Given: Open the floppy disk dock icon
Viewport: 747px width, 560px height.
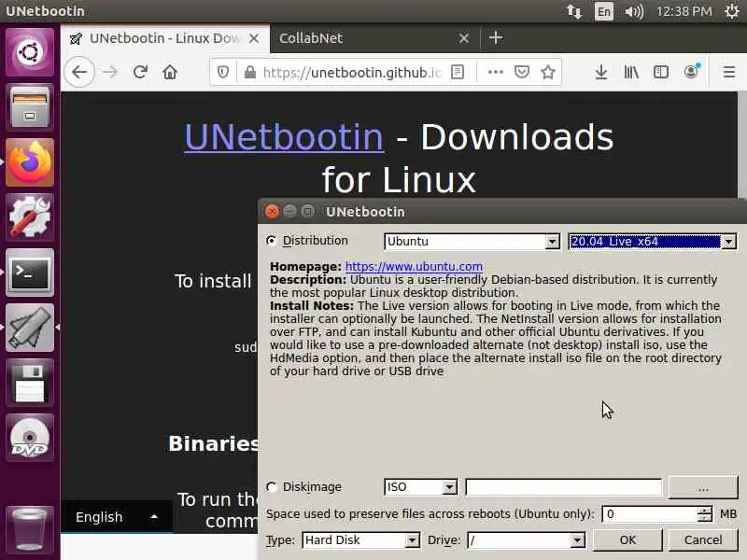Looking at the screenshot, I should [x=30, y=383].
